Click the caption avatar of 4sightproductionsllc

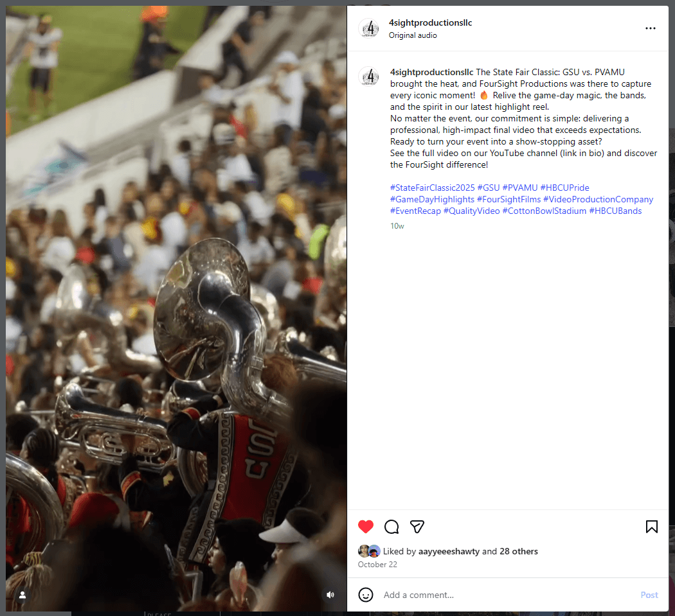(369, 76)
